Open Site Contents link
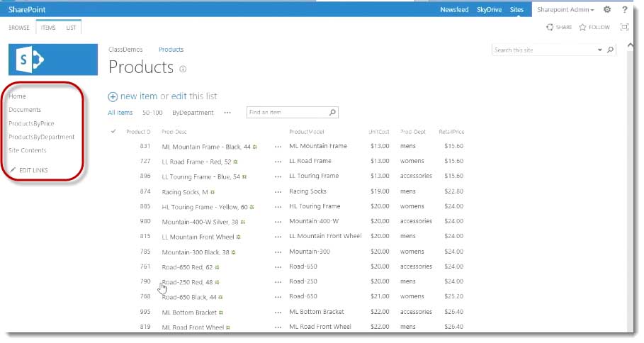Viewport: 644px width, 343px height. tap(28, 150)
